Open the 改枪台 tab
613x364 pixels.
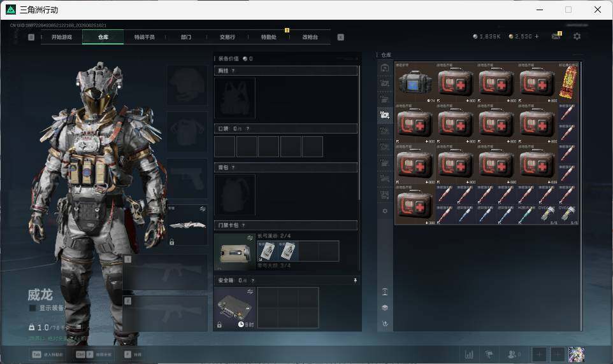[x=310, y=37]
